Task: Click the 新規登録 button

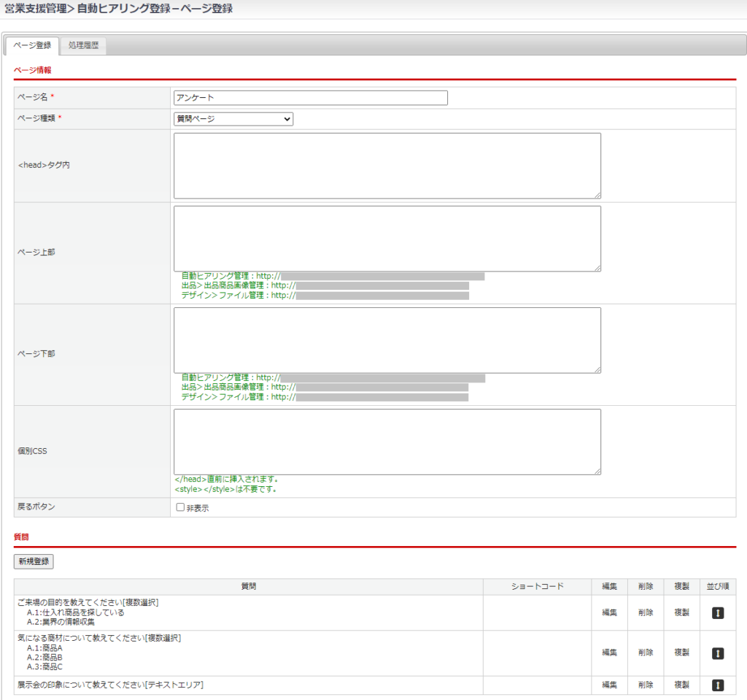Action: pyautogui.click(x=34, y=561)
